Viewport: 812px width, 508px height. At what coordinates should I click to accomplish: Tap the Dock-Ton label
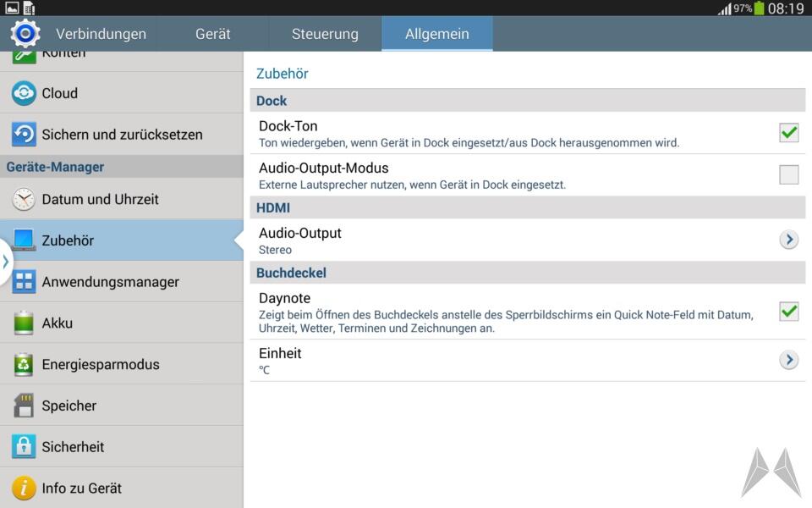288,126
